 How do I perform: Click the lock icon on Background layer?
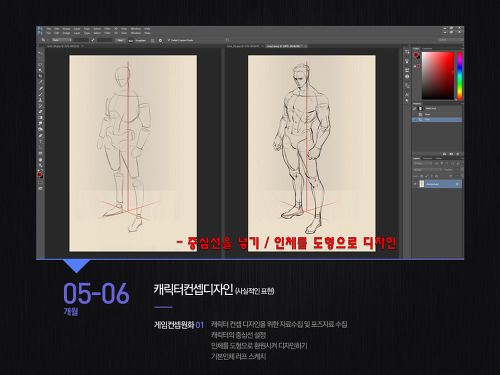[x=457, y=184]
